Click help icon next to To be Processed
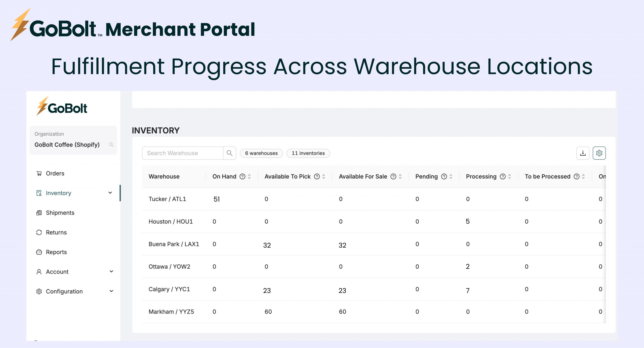This screenshot has height=348, width=644. point(576,177)
